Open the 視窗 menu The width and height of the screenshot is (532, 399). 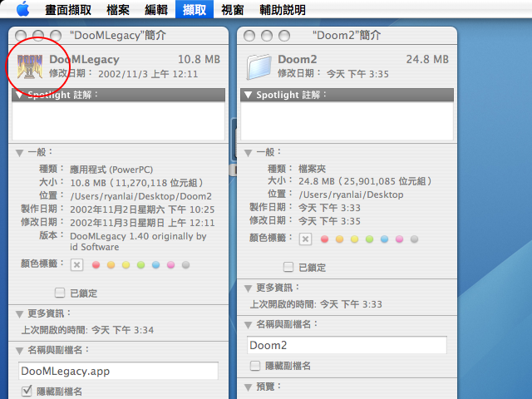pos(233,9)
